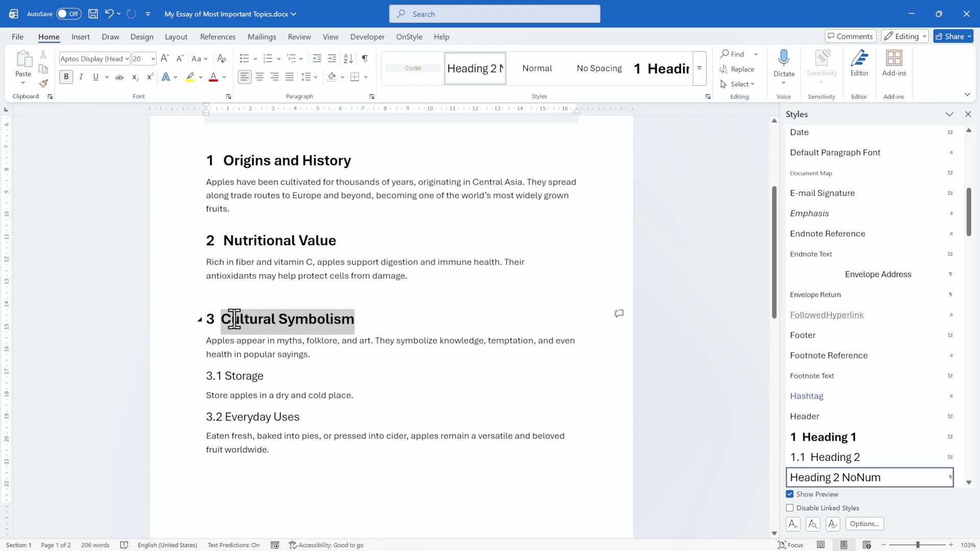
Task: Sort the selected paragraphs
Action: click(x=348, y=59)
